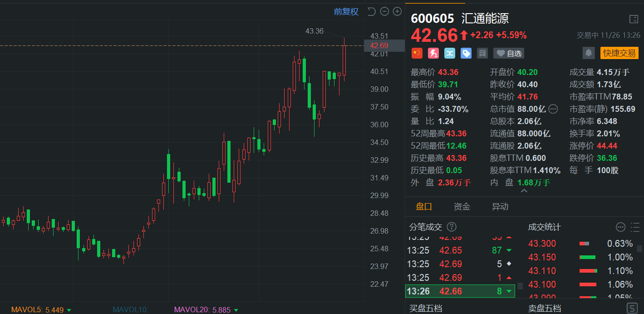Reset chart view with undo arrow
The width and height of the screenshot is (644, 314).
point(371,11)
